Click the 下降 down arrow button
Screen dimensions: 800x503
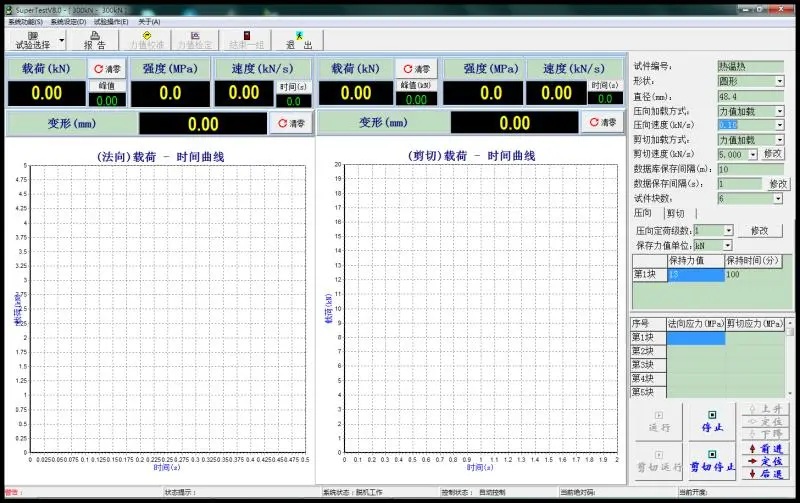(765, 434)
